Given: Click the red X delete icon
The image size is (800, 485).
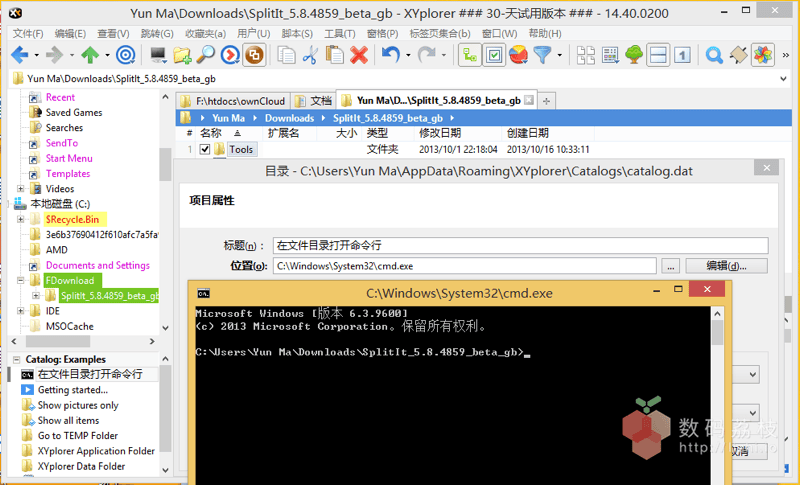Looking at the screenshot, I should click(x=359, y=55).
